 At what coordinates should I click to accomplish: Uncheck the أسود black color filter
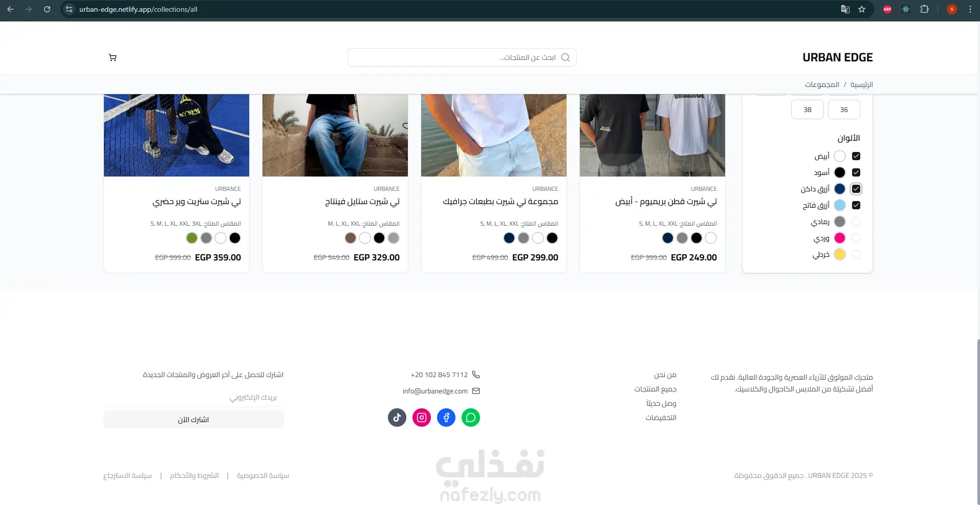coord(856,172)
